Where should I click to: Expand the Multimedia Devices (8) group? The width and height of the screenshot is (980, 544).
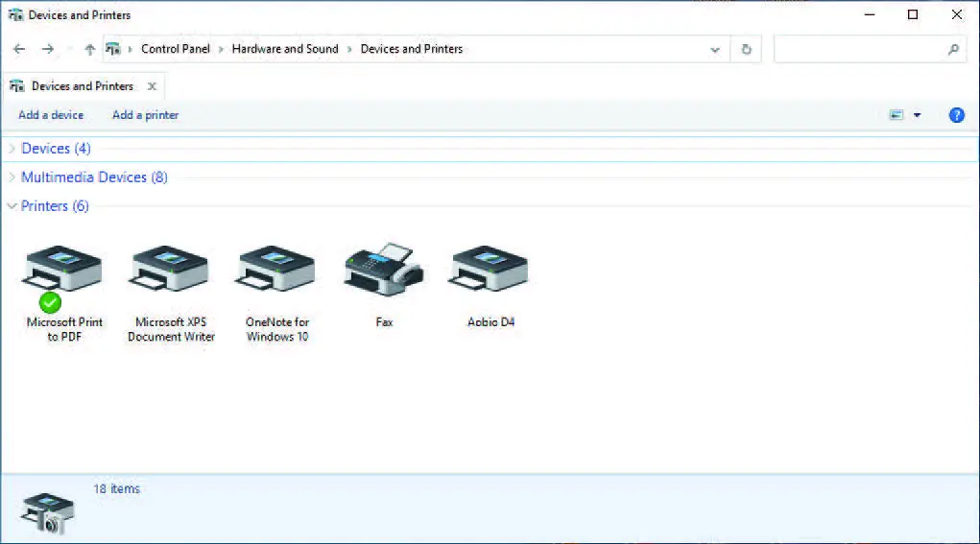pyautogui.click(x=12, y=177)
